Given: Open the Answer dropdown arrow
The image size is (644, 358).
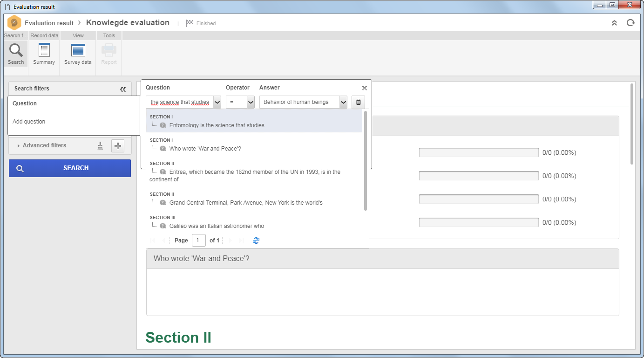Looking at the screenshot, I should pyautogui.click(x=343, y=102).
